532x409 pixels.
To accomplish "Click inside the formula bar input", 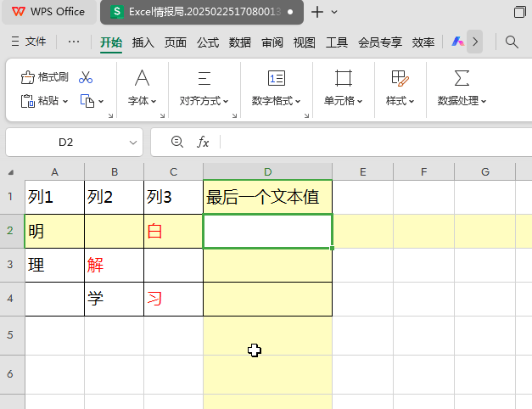I will [x=373, y=142].
